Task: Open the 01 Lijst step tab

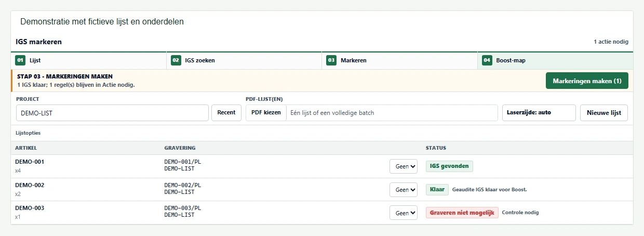Action: 88,60
